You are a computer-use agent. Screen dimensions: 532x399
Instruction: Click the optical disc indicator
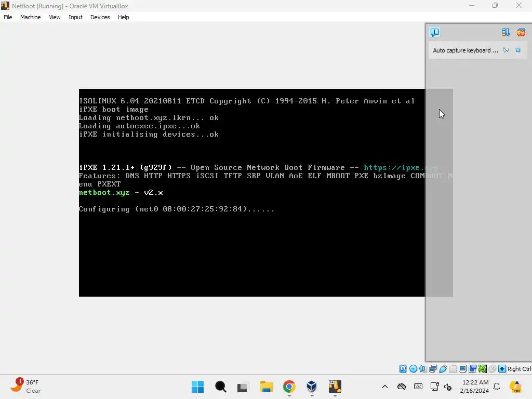tap(413, 369)
